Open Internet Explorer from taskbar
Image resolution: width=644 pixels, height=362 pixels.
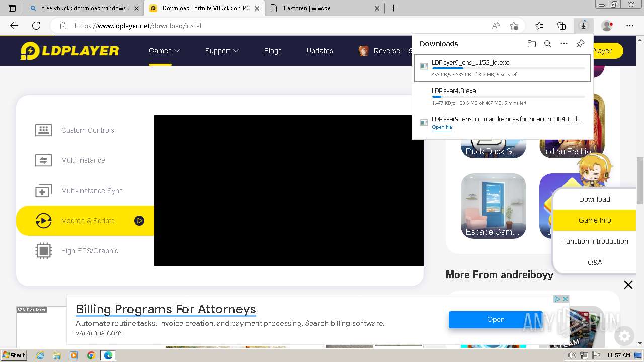[x=40, y=355]
